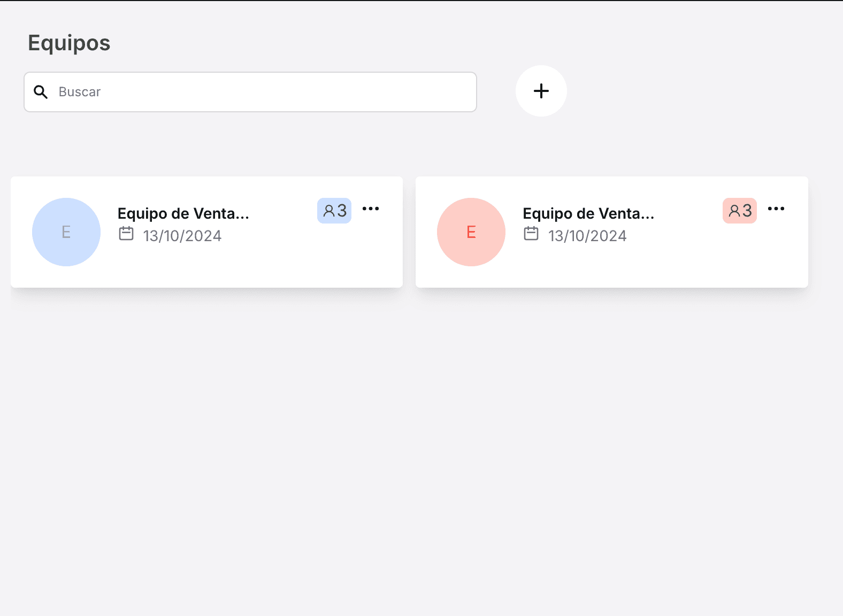843x616 pixels.
Task: Click the date 13/10/2024 on left card
Action: [182, 235]
